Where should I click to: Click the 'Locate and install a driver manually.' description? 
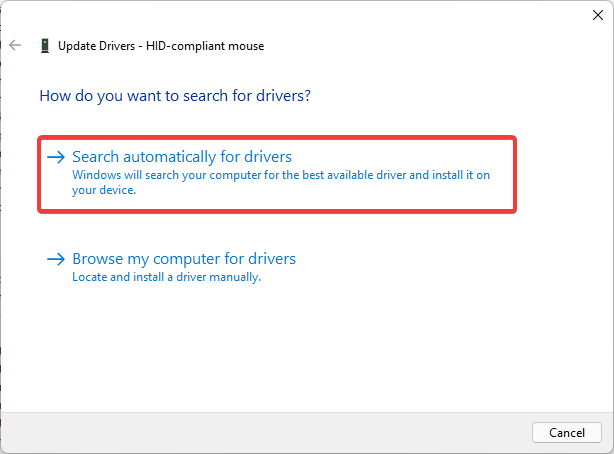click(x=166, y=277)
